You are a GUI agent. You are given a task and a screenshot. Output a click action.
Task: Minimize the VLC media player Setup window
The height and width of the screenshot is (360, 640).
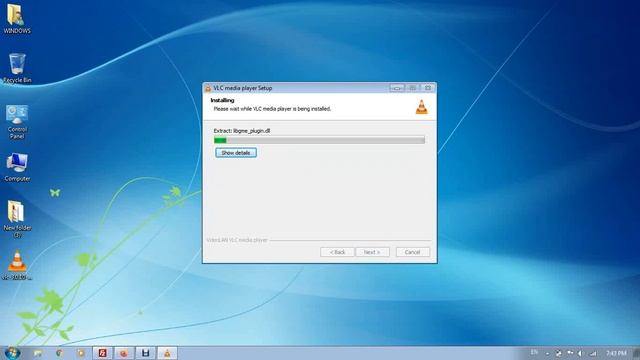coord(397,88)
